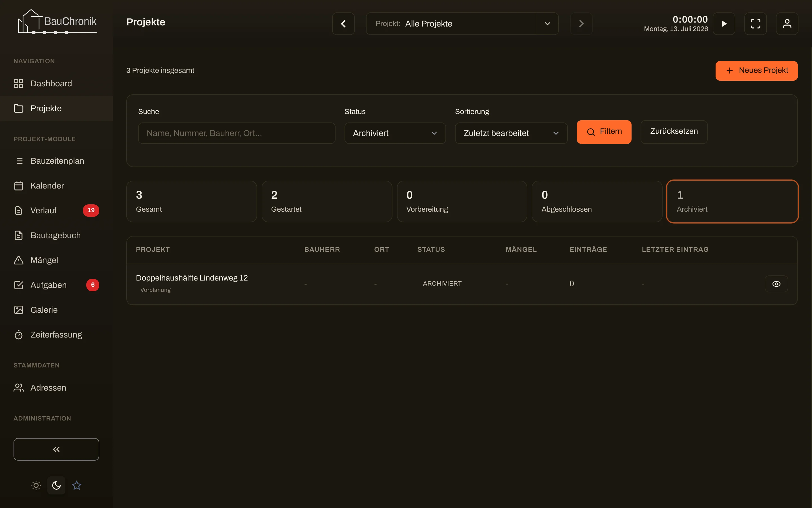Select the Vorbereitung stat card

click(x=462, y=202)
